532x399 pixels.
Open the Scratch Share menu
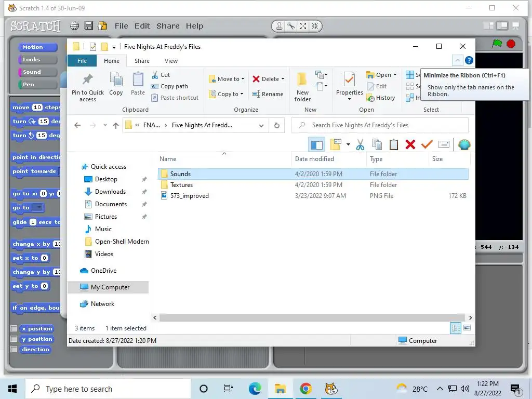coord(168,26)
